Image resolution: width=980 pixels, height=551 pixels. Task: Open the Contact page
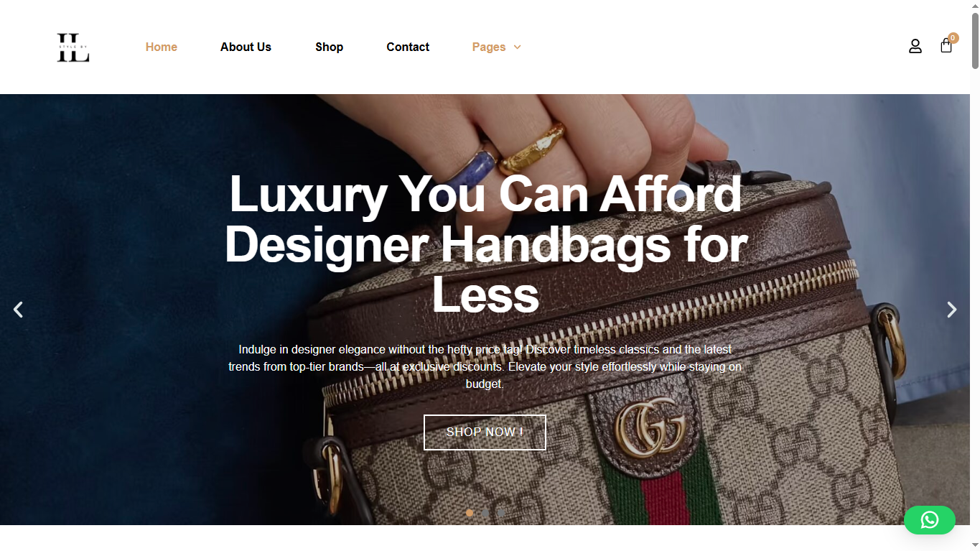point(408,47)
